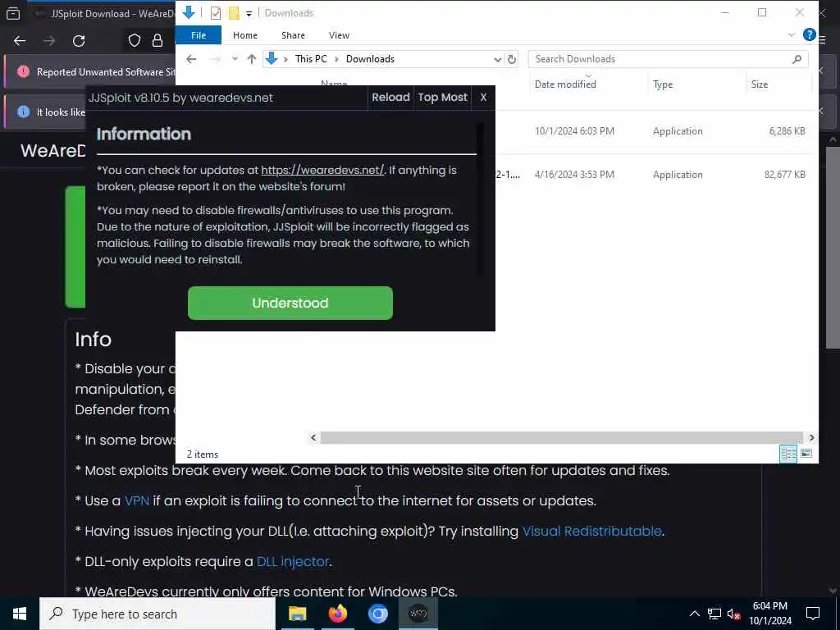Viewport: 840px width, 630px height.
Task: Select the JJSploit Download browser tab
Action: pyautogui.click(x=103, y=13)
